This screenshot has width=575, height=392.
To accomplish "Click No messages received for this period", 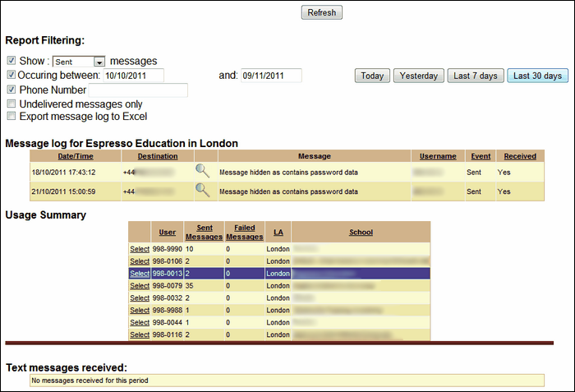I will tap(90, 380).
